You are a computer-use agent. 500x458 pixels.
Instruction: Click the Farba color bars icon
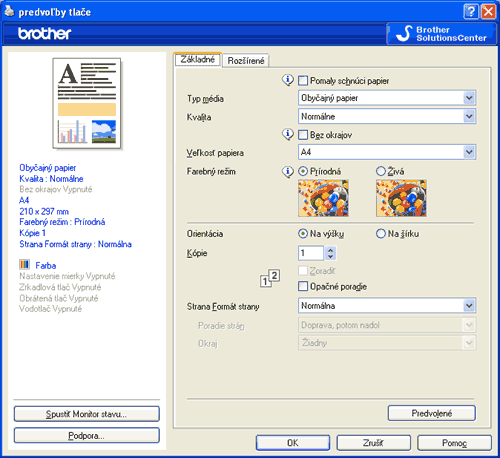click(24, 265)
